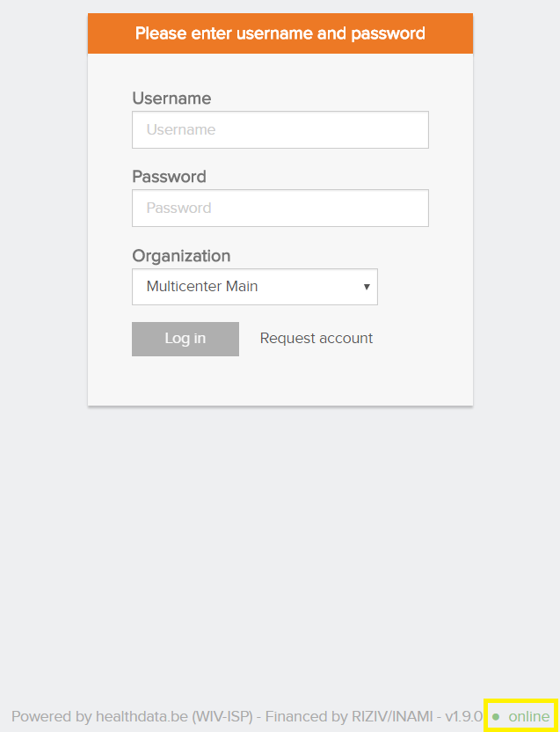Click the Organization field label

coord(181,256)
